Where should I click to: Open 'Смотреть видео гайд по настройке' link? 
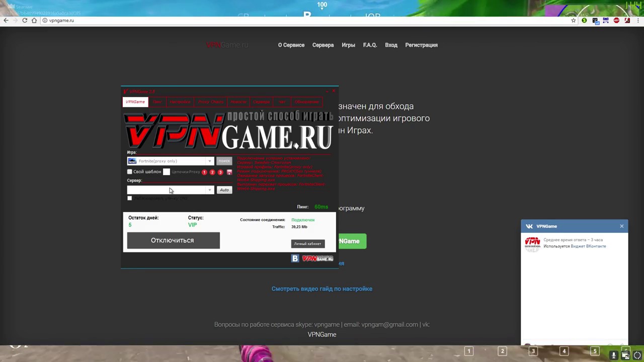coord(322,289)
